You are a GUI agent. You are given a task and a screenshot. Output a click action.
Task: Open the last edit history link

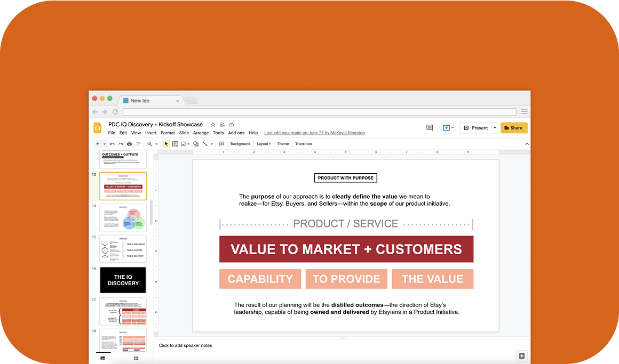coord(314,133)
